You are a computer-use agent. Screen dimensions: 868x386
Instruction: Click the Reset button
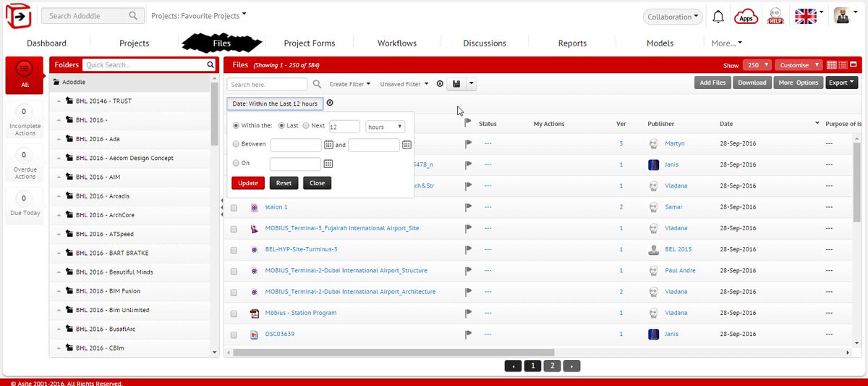(x=284, y=183)
